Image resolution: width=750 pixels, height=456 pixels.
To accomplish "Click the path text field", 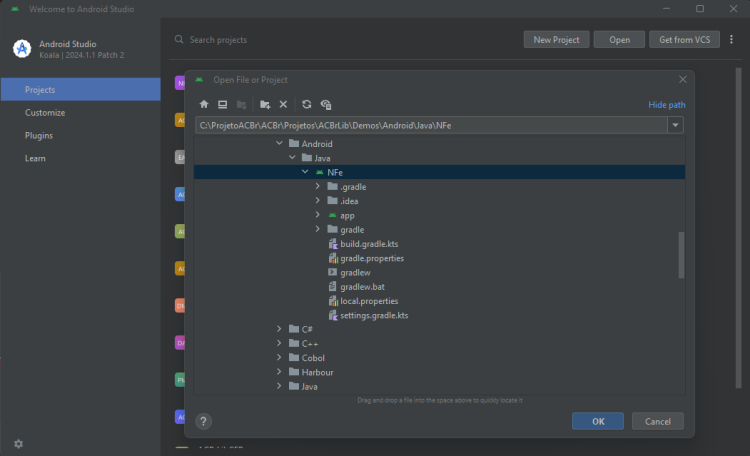I will click(431, 125).
